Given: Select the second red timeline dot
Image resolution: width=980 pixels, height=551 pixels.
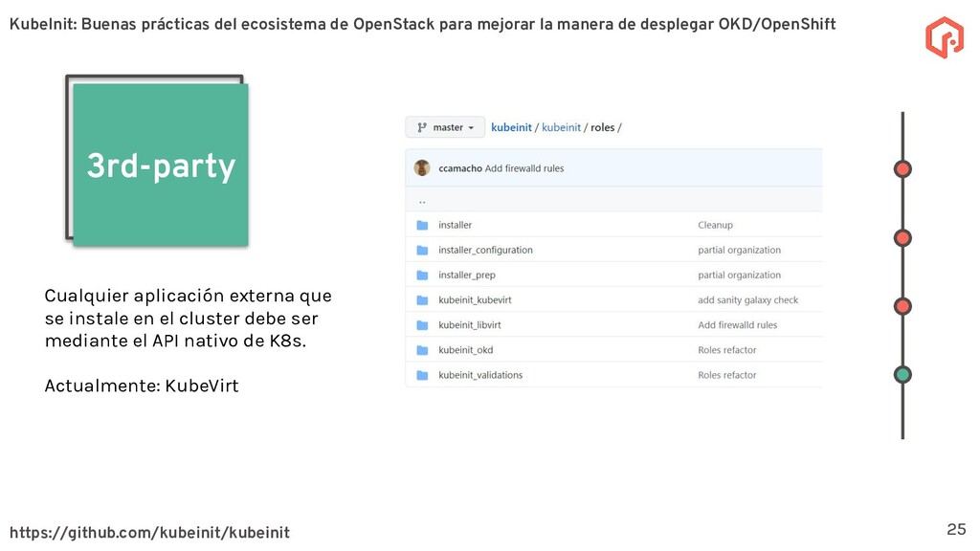Looking at the screenshot, I should click(902, 238).
